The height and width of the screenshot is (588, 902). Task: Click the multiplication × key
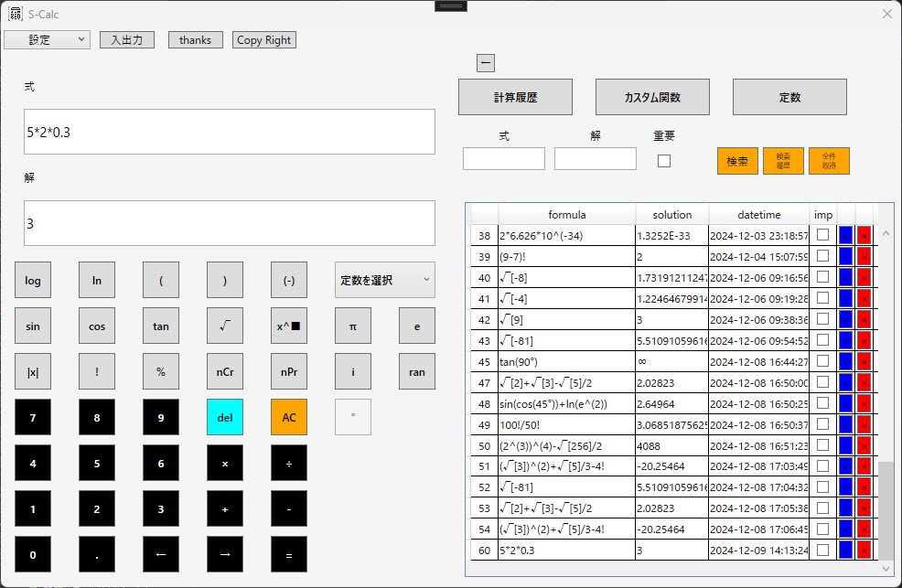(225, 463)
